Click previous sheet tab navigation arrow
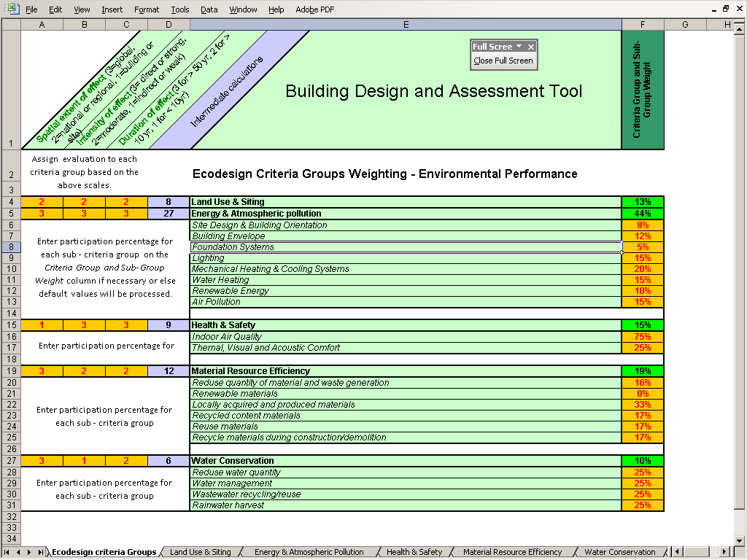747x560 pixels. pyautogui.click(x=18, y=552)
